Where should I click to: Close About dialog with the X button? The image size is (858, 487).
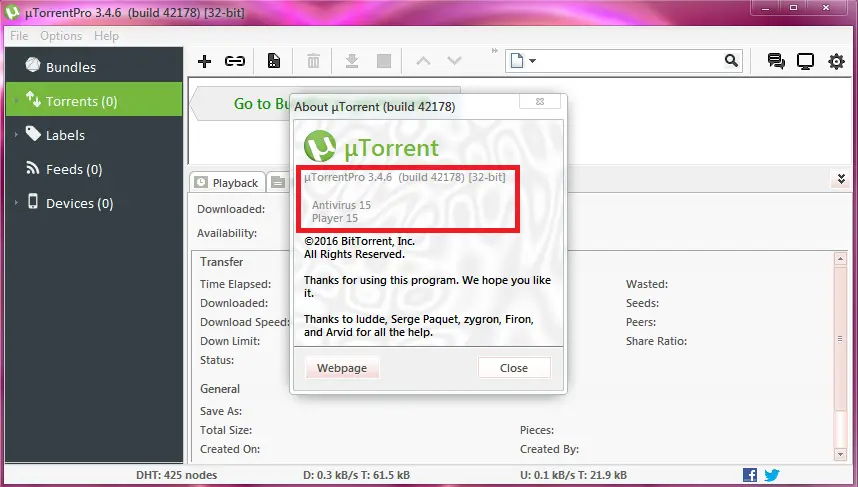[540, 102]
